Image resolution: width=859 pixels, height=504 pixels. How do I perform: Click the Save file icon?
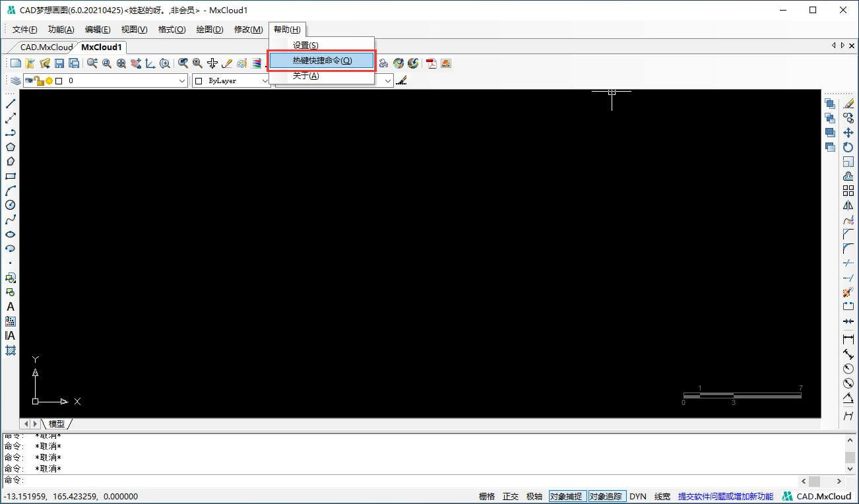[x=59, y=63]
